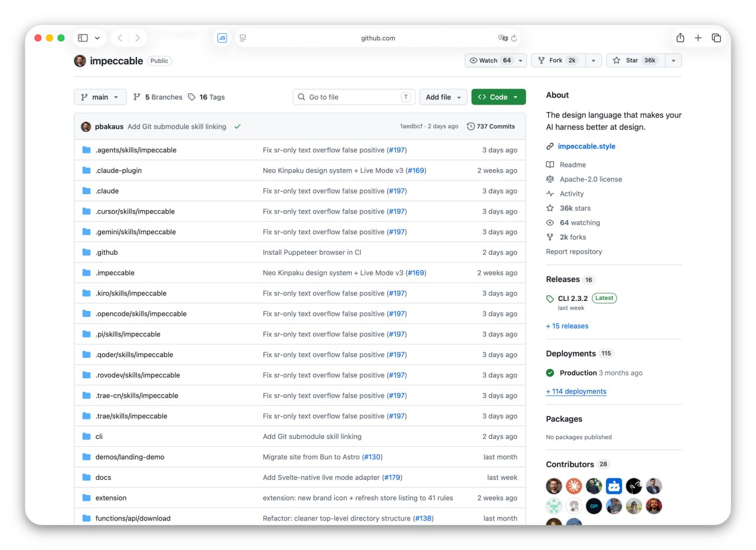Open the commit hash 1aedbcf
The image size is (756, 550).
[x=412, y=126]
